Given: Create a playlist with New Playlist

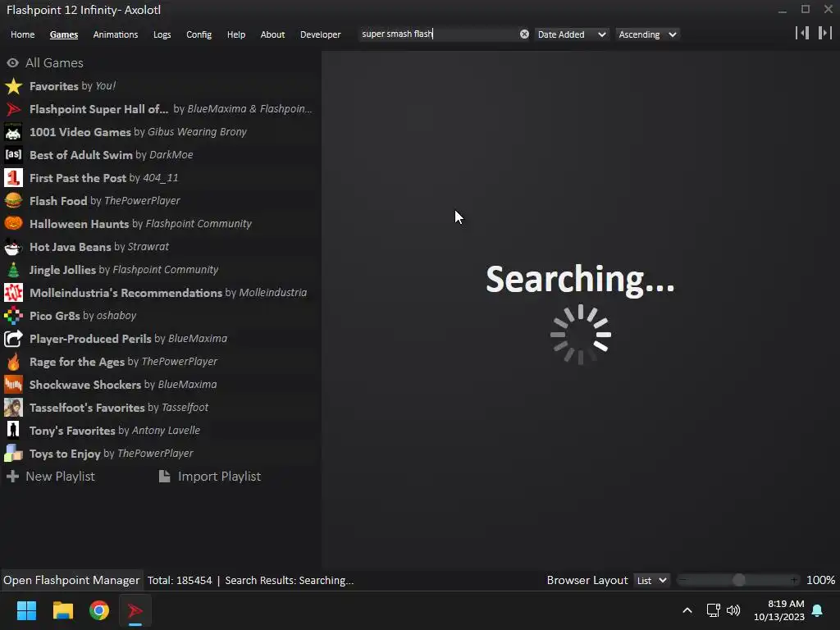Looking at the screenshot, I should tap(60, 477).
